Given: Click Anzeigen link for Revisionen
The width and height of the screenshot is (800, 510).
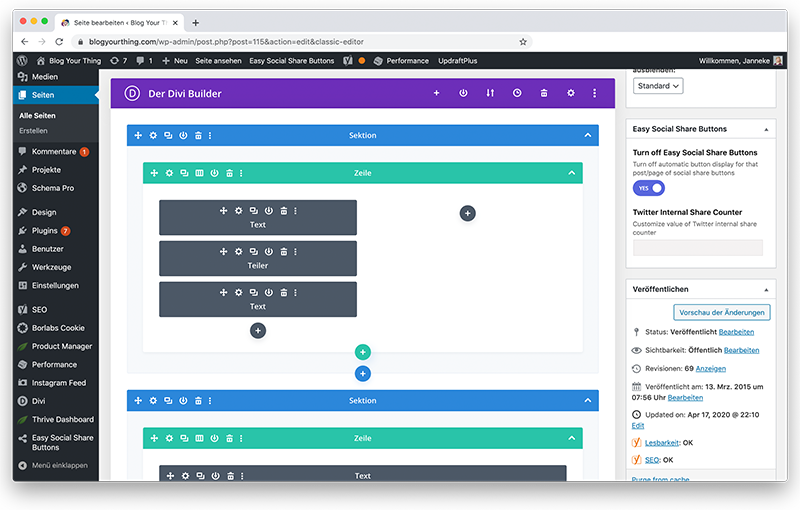Looking at the screenshot, I should click(711, 369).
